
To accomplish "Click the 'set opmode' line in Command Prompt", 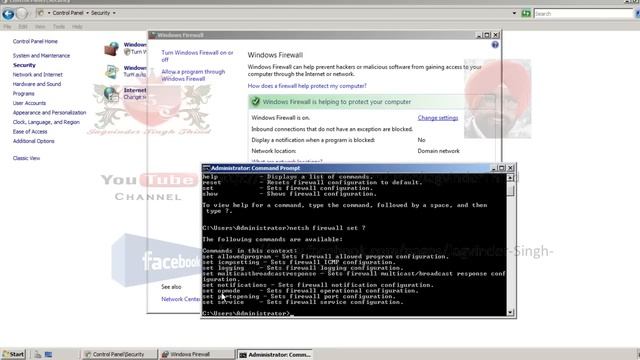I will click(x=310, y=291).
